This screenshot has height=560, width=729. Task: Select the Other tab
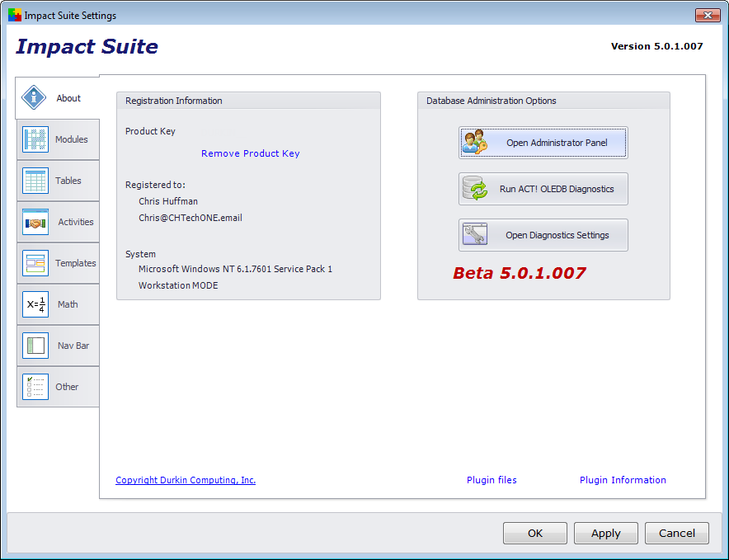point(58,387)
